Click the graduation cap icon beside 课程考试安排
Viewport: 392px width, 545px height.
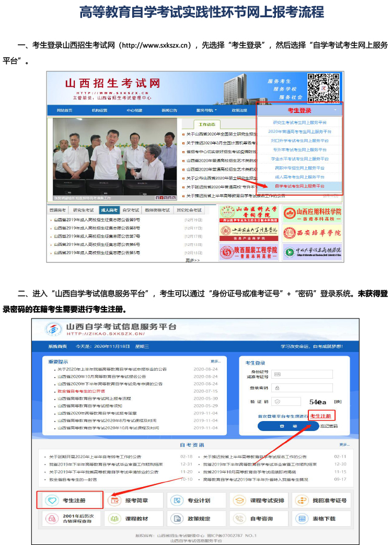click(239, 501)
